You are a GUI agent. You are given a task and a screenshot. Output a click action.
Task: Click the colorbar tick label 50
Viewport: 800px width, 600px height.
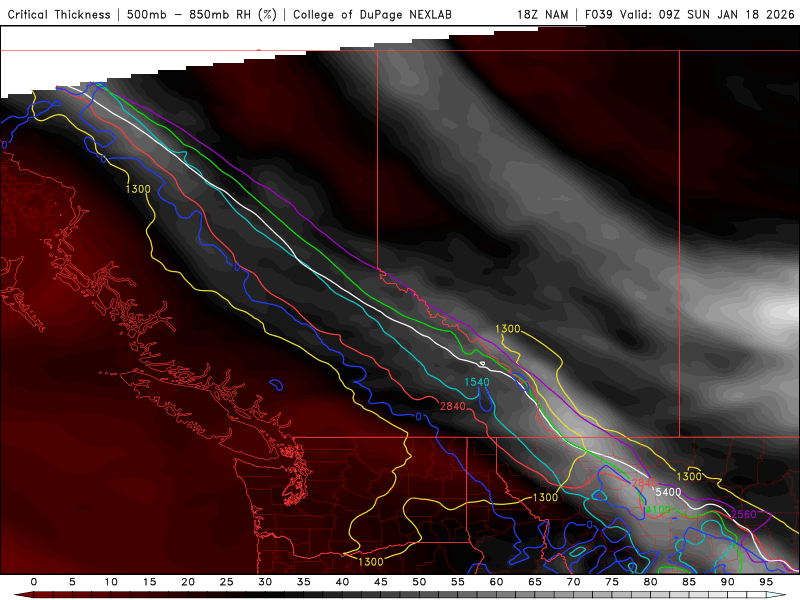(x=419, y=582)
